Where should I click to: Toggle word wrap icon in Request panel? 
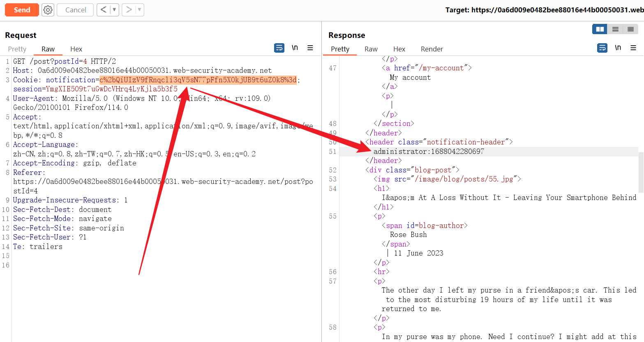(x=279, y=48)
